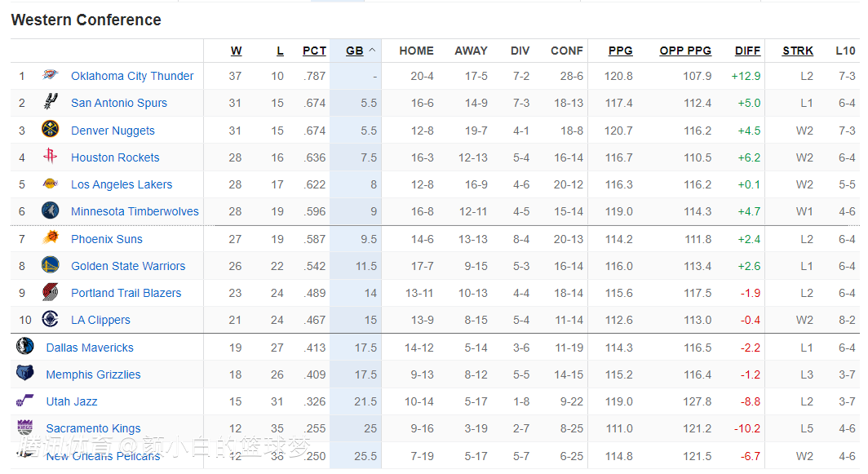Click the Golden State Warriors logo

tap(50, 266)
